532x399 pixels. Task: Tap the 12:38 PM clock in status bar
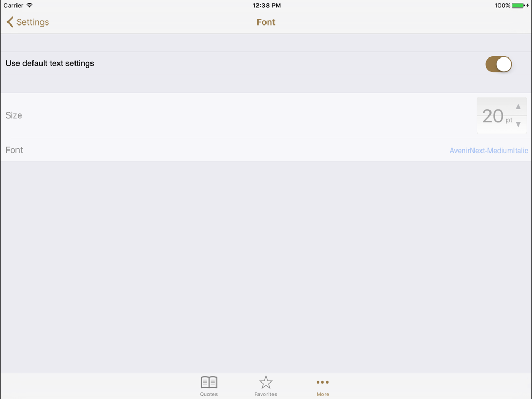pyautogui.click(x=267, y=5)
